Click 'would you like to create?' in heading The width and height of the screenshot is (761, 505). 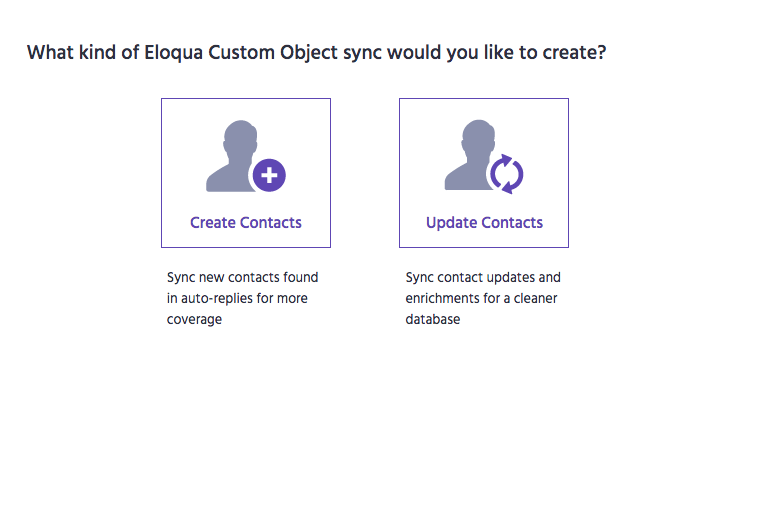pyautogui.click(x=496, y=52)
